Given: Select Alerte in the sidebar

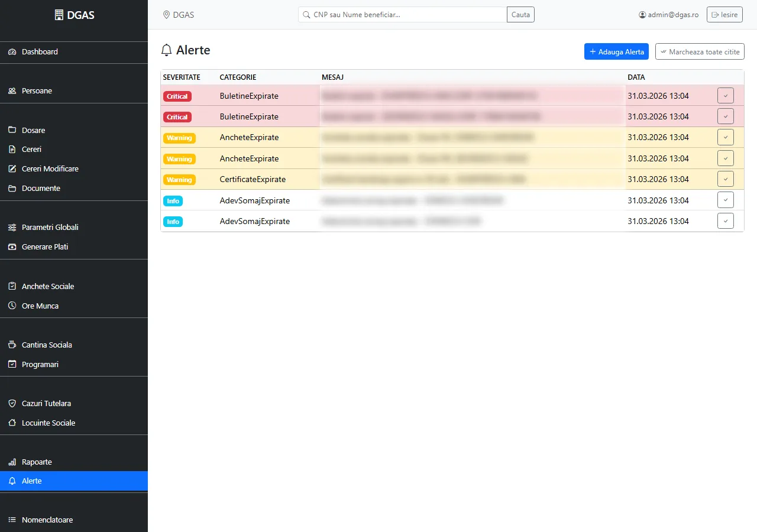Looking at the screenshot, I should [74, 481].
